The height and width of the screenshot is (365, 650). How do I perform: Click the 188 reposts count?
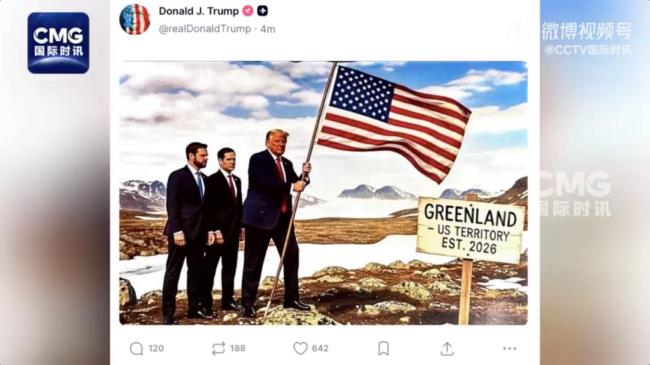coord(238,348)
